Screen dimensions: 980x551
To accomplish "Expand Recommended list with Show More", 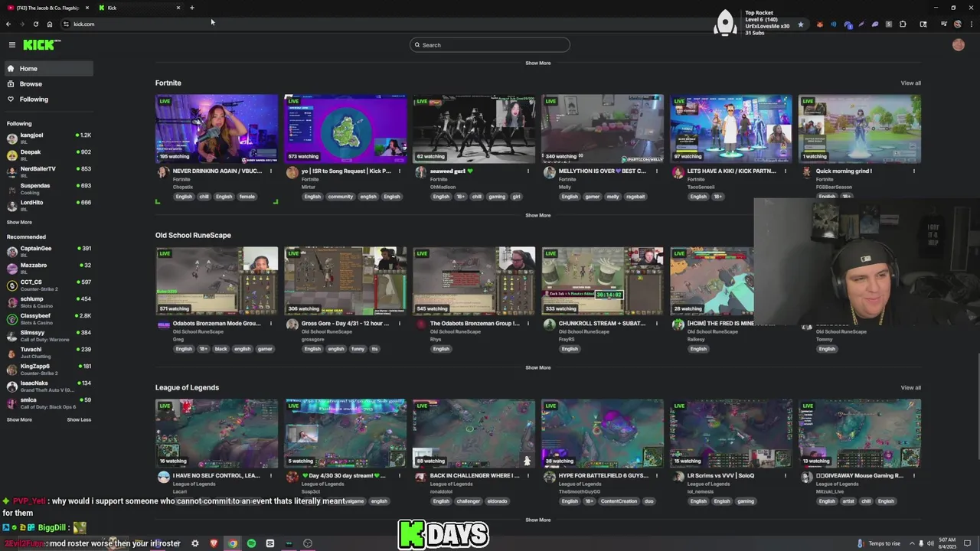I will coord(19,419).
